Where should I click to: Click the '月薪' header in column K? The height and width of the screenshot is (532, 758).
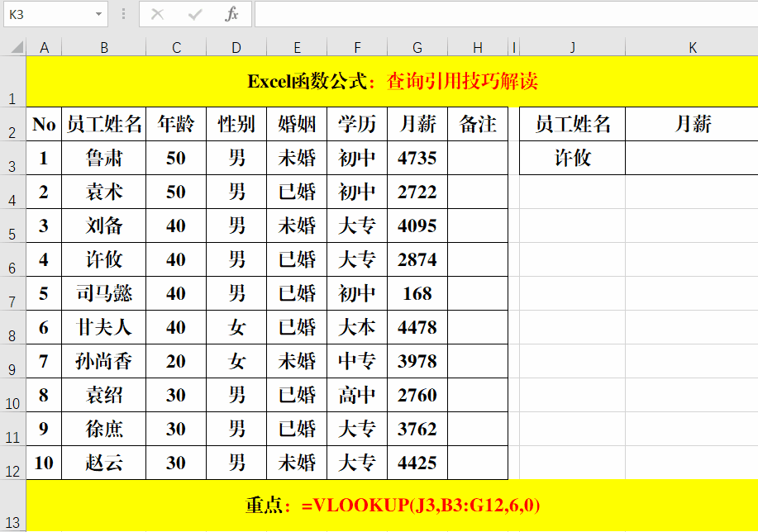coord(692,124)
